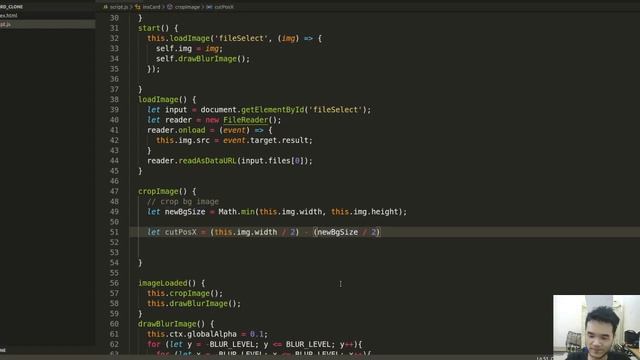
Task: Open InsCard class breadcrumb segment
Action: (151, 7)
